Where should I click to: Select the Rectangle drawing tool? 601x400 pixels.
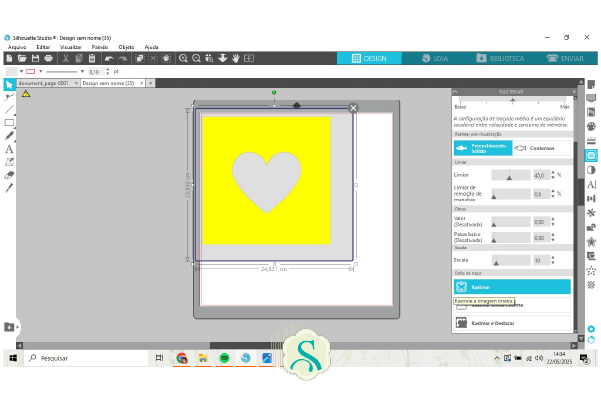(x=9, y=123)
